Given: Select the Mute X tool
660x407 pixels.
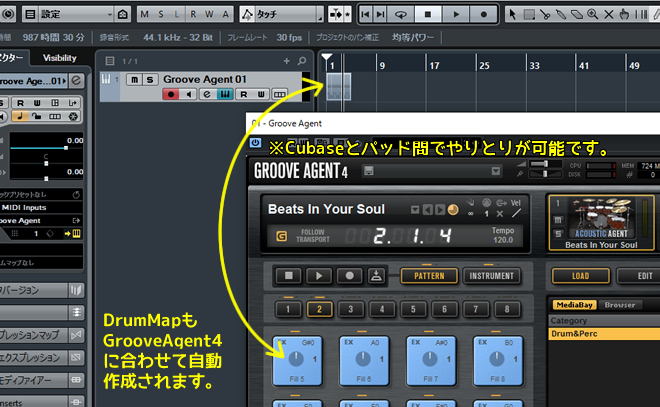Looking at the screenshot, I should [609, 14].
